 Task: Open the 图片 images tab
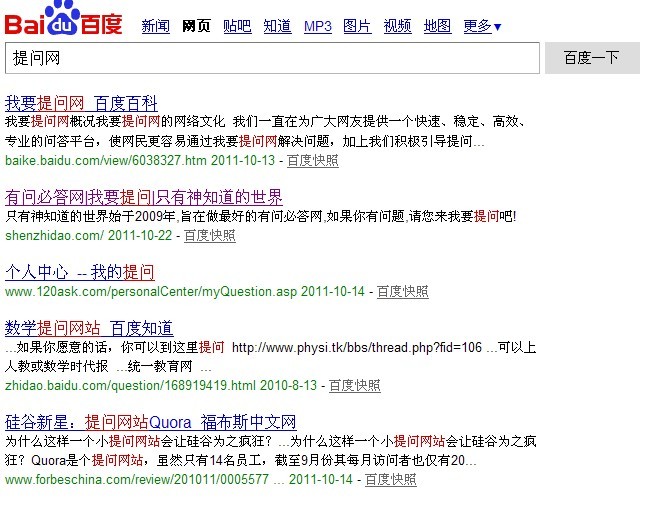click(357, 26)
